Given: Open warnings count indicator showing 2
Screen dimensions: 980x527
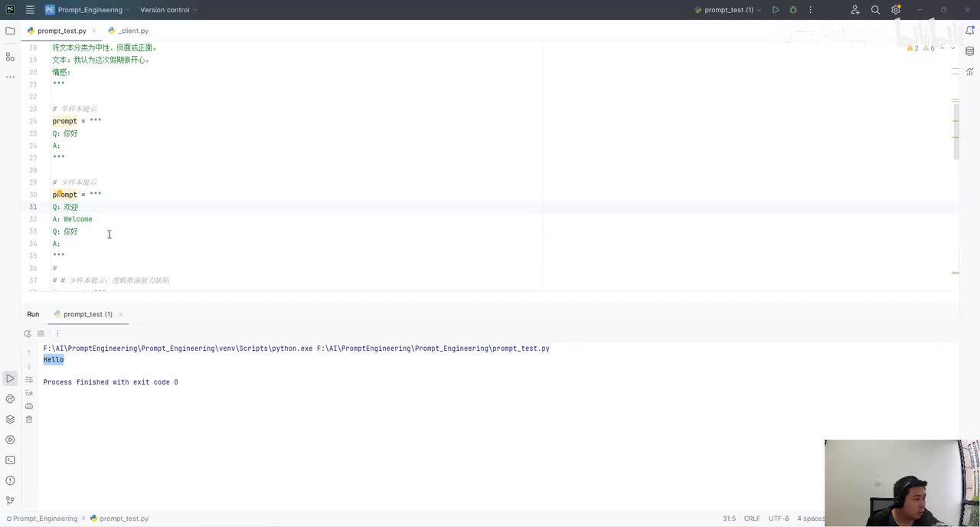Looking at the screenshot, I should pos(913,48).
